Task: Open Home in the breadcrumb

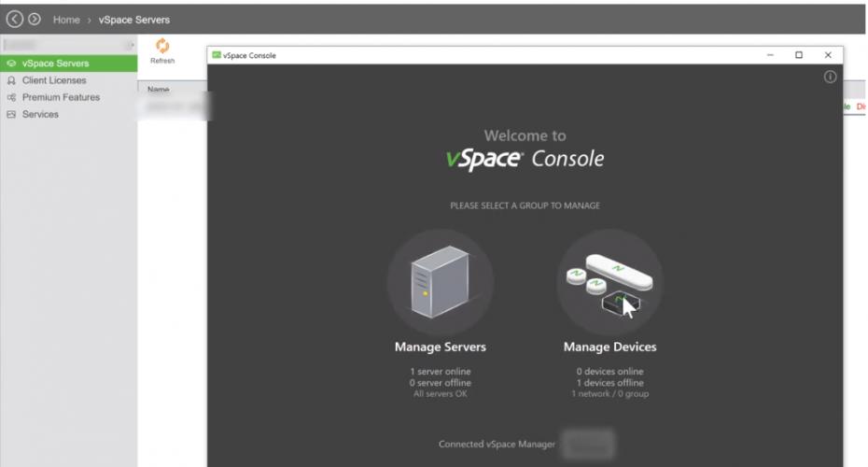Action: 66,20
